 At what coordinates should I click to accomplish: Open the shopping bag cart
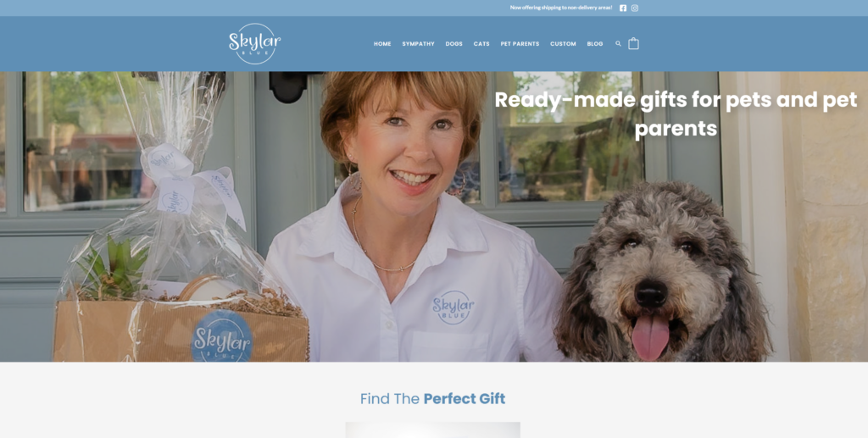[x=633, y=44]
